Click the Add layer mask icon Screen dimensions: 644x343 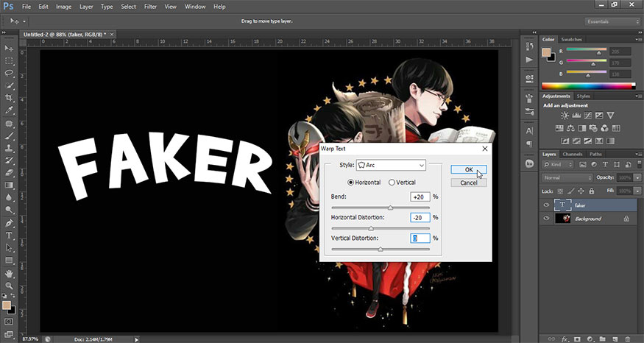click(577, 339)
